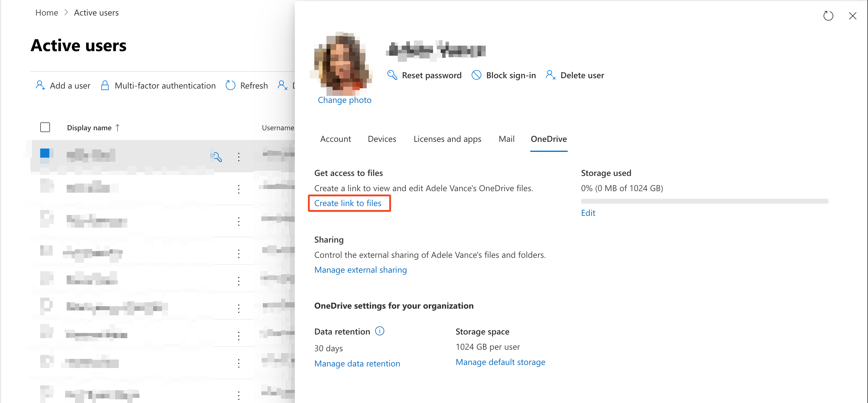Click the Refresh icon in the Active users toolbar
The width and height of the screenshot is (868, 403).
[230, 85]
